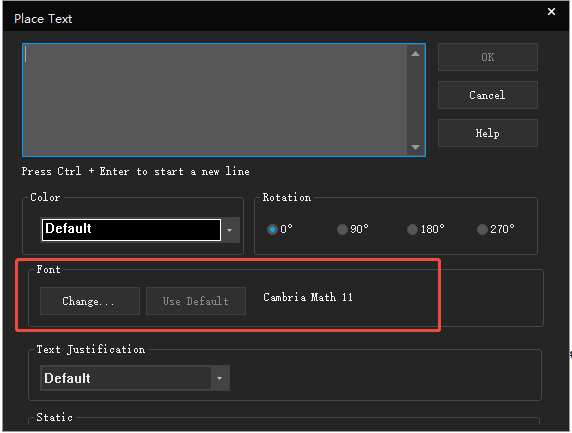Choose 270° rotation
572x433 pixels.
point(482,229)
